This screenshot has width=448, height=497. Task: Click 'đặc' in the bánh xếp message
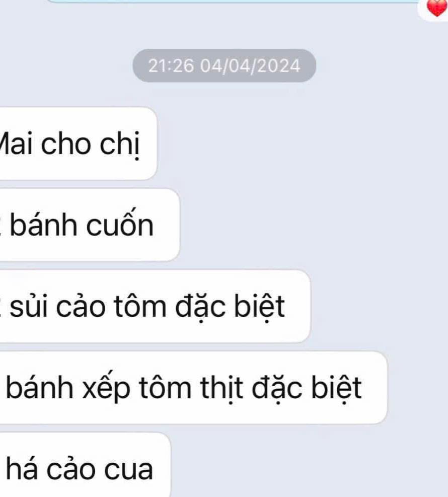277,388
